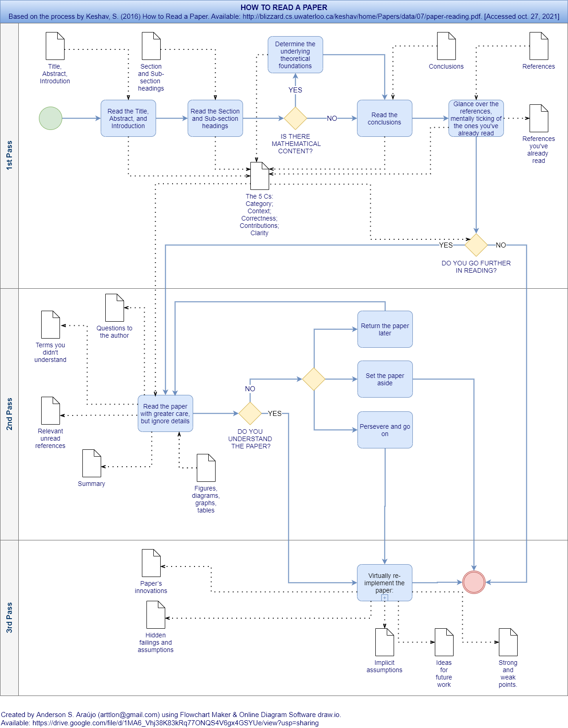The width and height of the screenshot is (568, 728).
Task: Select the go further in reading decision diamond
Action: point(476,245)
